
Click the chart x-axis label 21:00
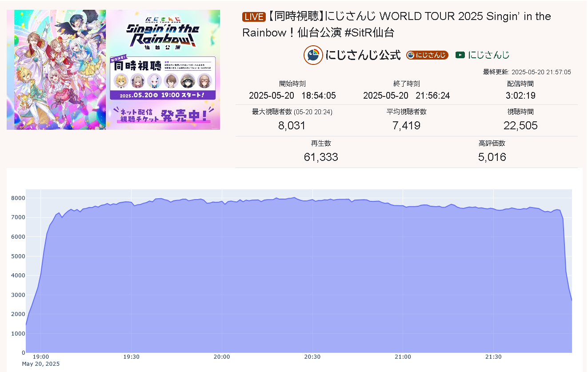tap(403, 357)
